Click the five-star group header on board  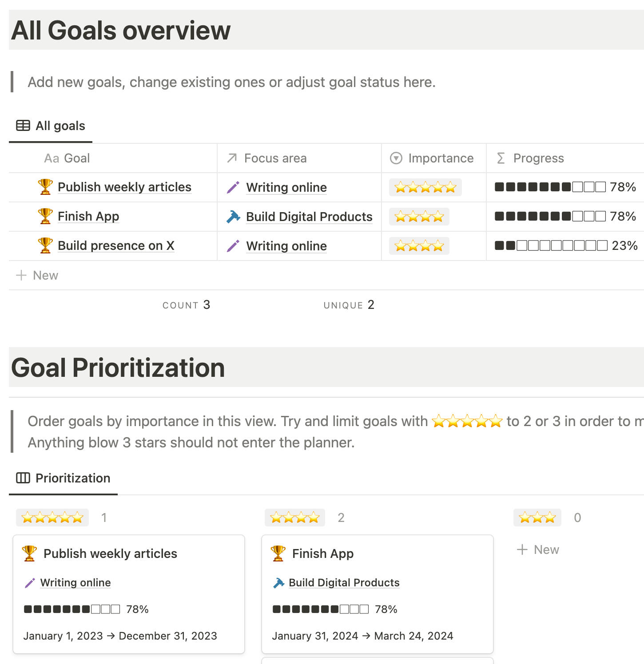(52, 518)
